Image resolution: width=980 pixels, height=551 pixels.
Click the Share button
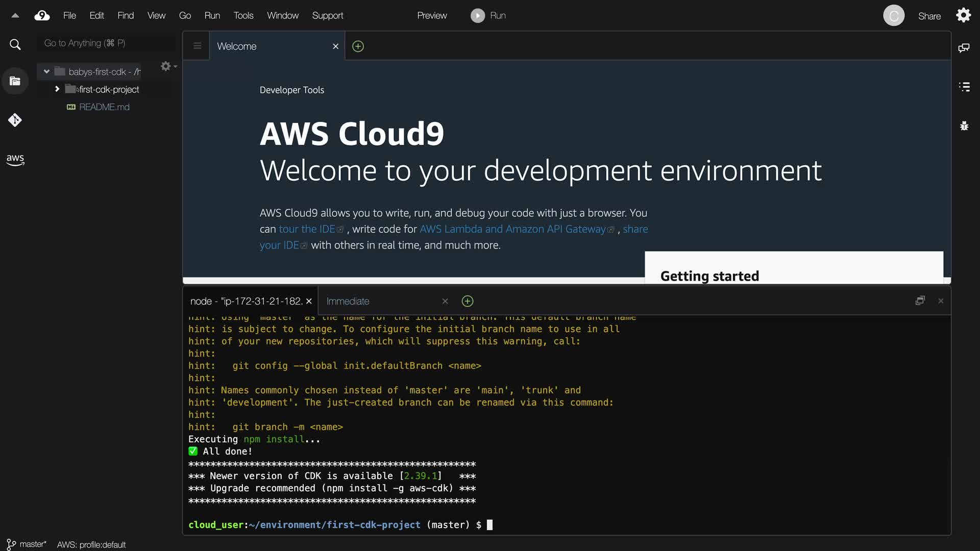pos(929,16)
